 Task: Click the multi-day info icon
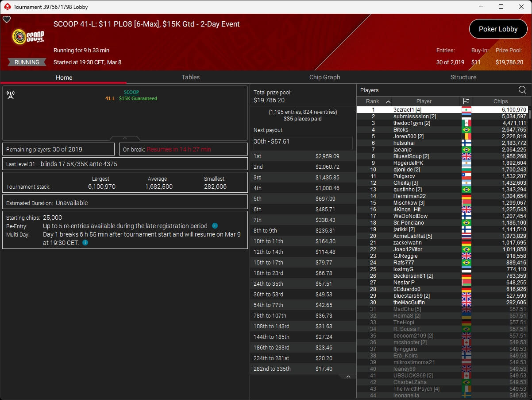pos(85,243)
